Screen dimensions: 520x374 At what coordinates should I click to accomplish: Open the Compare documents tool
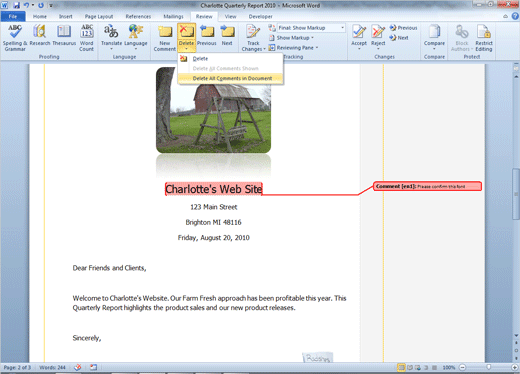(434, 38)
